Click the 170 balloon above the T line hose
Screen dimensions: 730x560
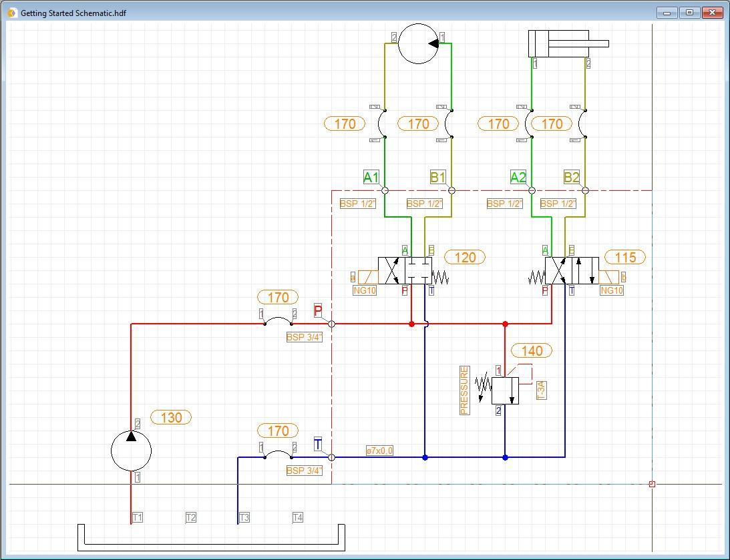pyautogui.click(x=277, y=431)
